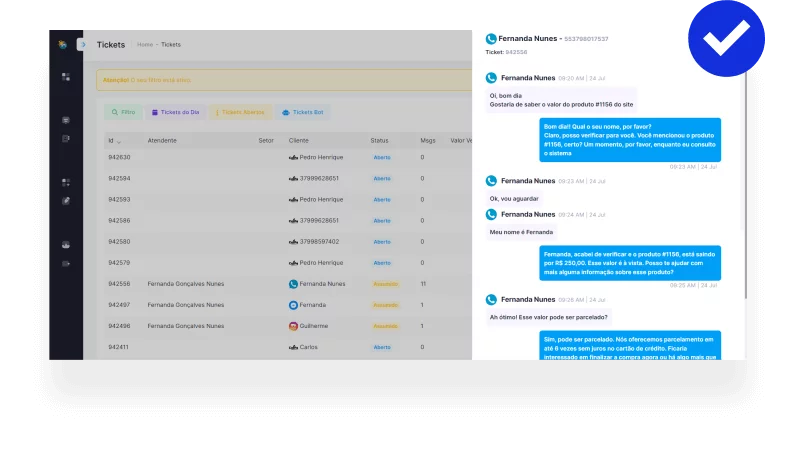Click the Assumido status of ticket 942556

[385, 284]
